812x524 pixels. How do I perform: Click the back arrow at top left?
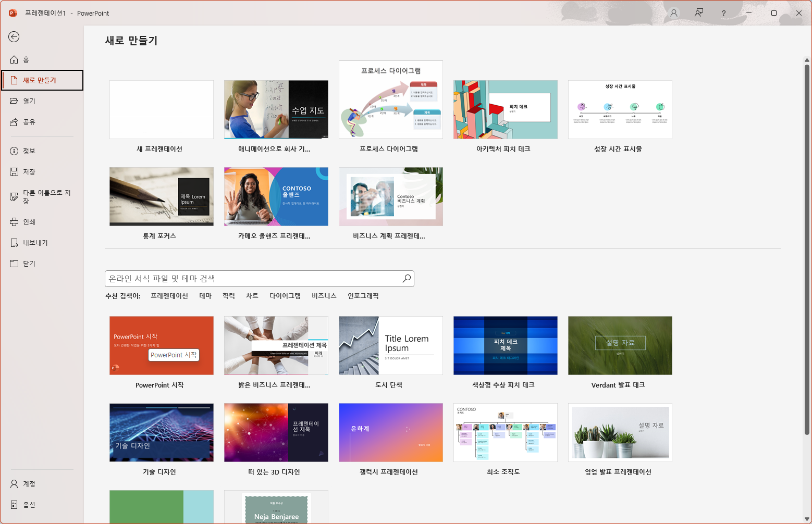[14, 37]
